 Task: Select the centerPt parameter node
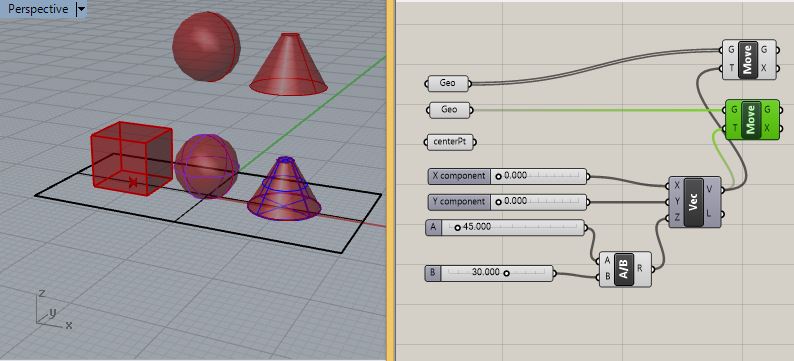tap(449, 142)
